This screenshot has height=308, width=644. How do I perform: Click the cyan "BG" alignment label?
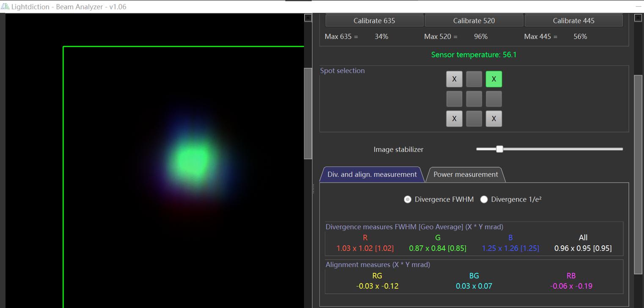[474, 276]
